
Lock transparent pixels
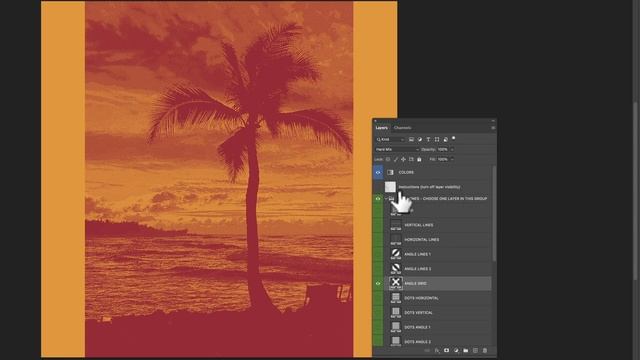(388, 159)
